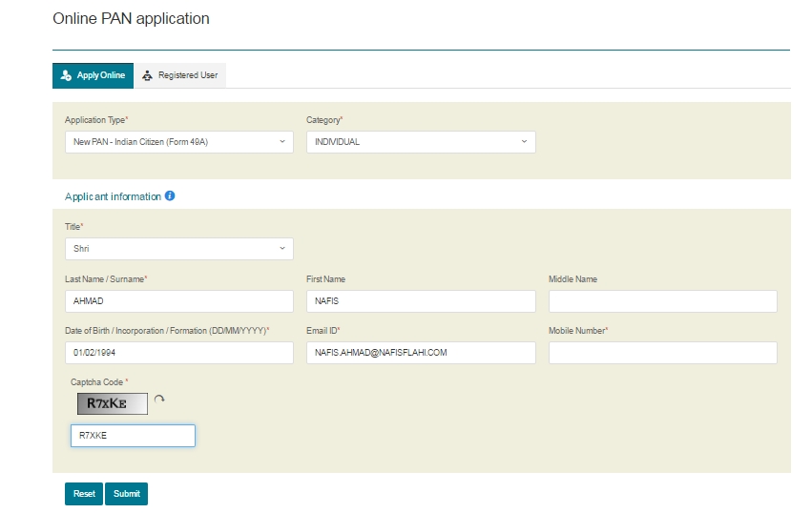The height and width of the screenshot is (513, 812).
Task: Click the Captcha Code text box
Action: (x=133, y=436)
